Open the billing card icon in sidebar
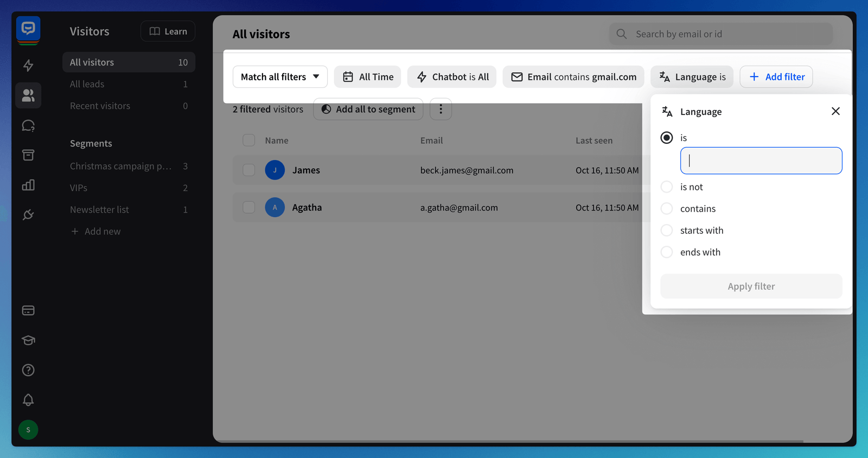The width and height of the screenshot is (868, 458). coord(28,310)
